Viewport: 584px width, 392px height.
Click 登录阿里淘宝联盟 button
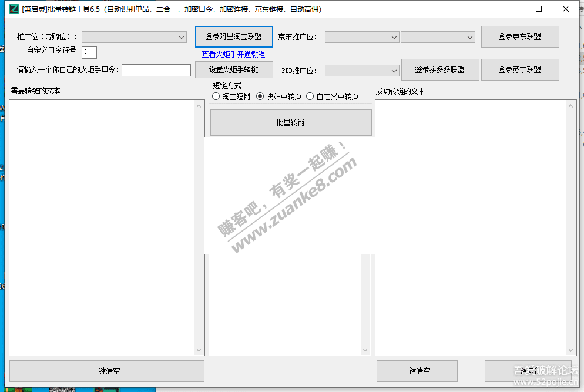[234, 36]
